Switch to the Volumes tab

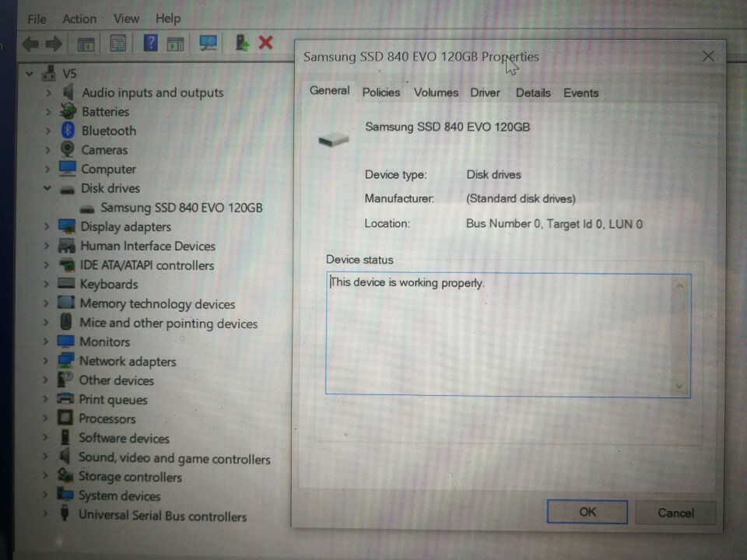(x=436, y=93)
